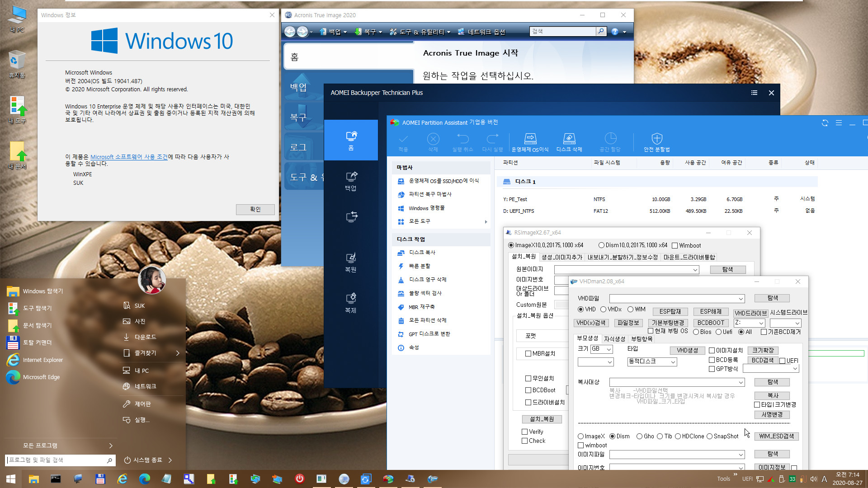Open File Explorer from taskbar

(x=33, y=479)
